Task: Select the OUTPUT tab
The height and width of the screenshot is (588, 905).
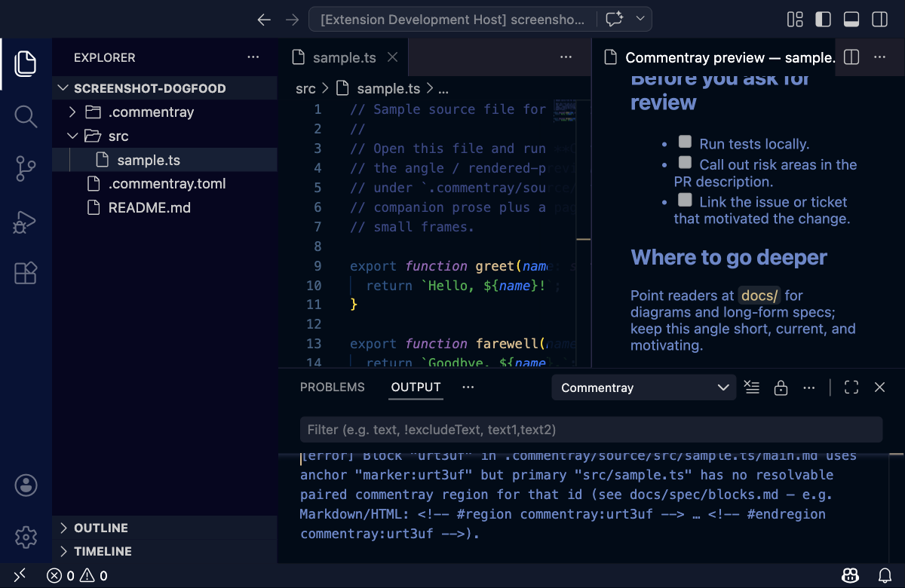Action: point(416,387)
